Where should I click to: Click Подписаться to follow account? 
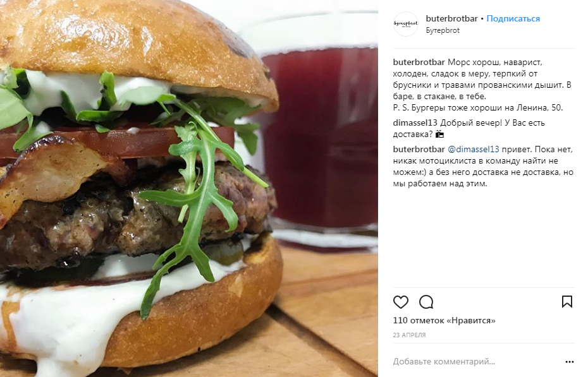click(x=513, y=19)
